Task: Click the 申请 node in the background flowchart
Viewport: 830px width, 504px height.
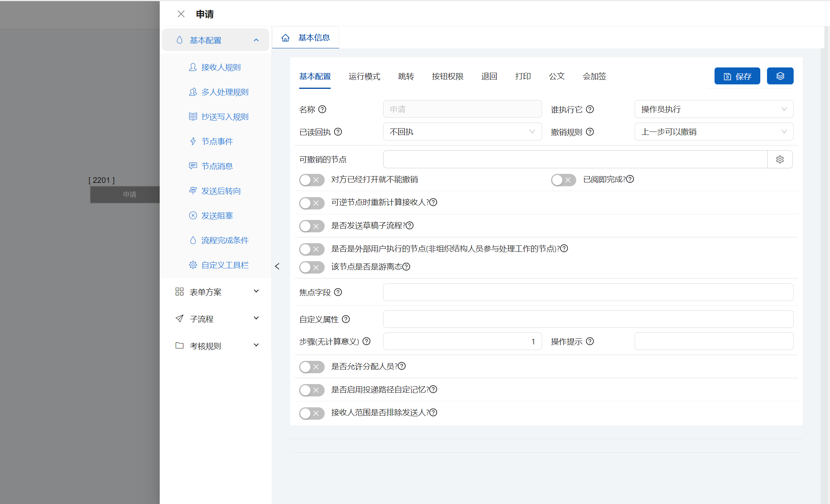Action: pos(125,194)
